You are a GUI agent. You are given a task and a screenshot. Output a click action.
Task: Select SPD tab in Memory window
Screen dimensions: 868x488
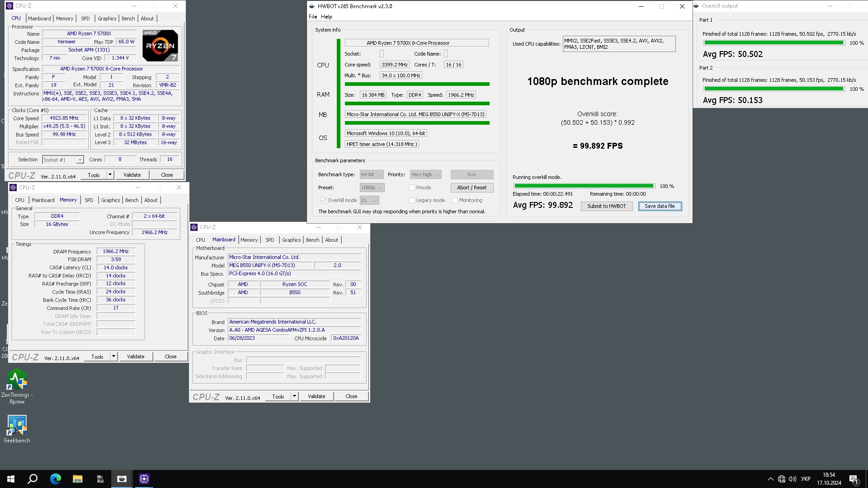click(89, 200)
